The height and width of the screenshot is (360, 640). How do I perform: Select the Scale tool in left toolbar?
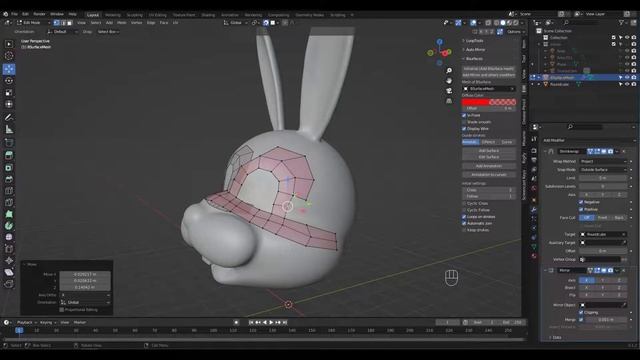pyautogui.click(x=9, y=93)
